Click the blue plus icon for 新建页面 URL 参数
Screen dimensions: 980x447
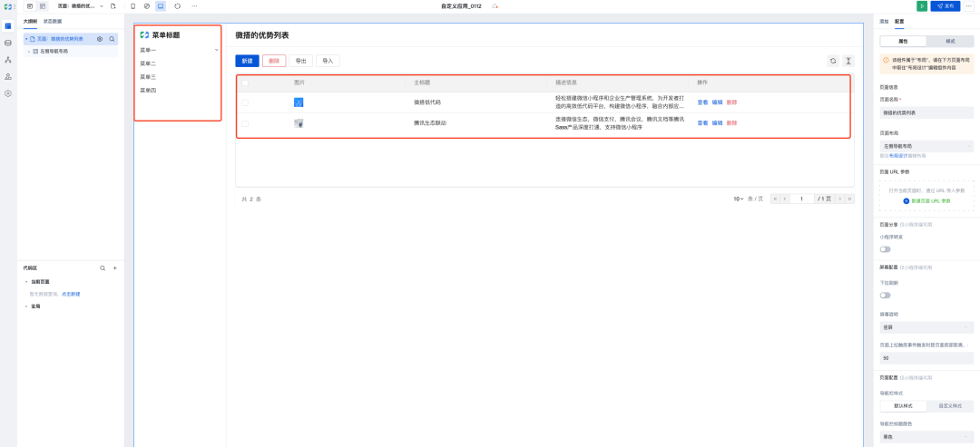pos(906,201)
